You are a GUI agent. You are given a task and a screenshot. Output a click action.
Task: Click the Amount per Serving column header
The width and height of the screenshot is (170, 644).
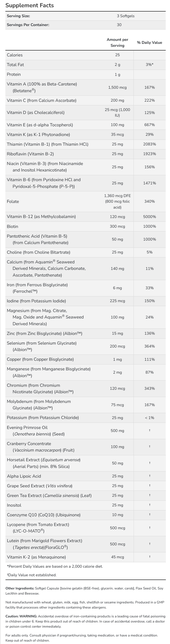[x=117, y=42]
